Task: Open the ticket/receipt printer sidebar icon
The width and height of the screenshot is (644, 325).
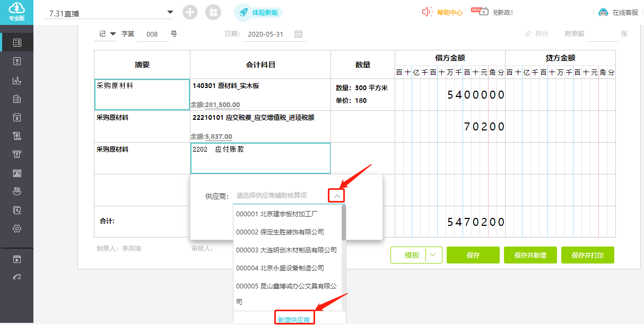Action: (x=16, y=154)
